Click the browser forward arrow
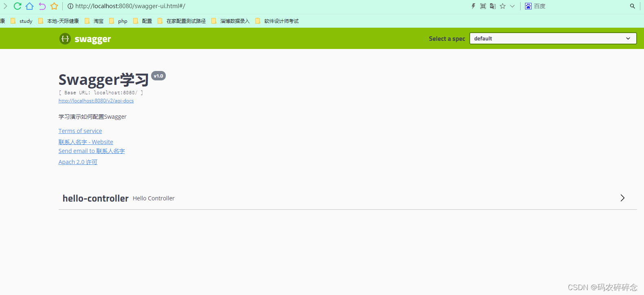 pyautogui.click(x=5, y=6)
